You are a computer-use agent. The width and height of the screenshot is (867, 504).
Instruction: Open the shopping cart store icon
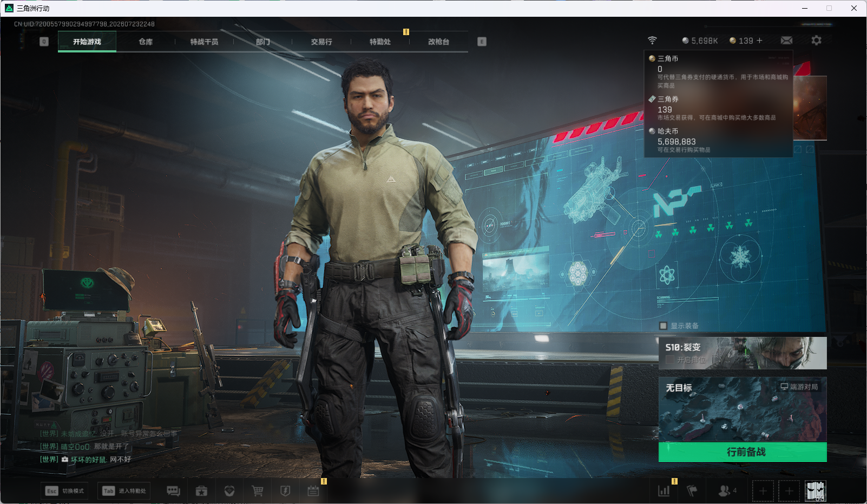click(x=258, y=491)
